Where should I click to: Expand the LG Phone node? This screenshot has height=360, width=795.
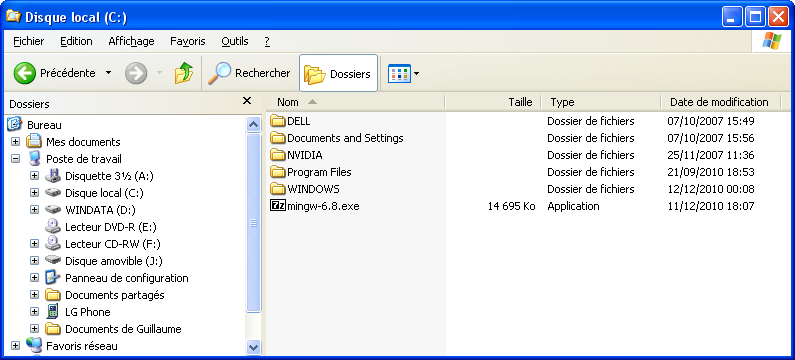coord(34,312)
